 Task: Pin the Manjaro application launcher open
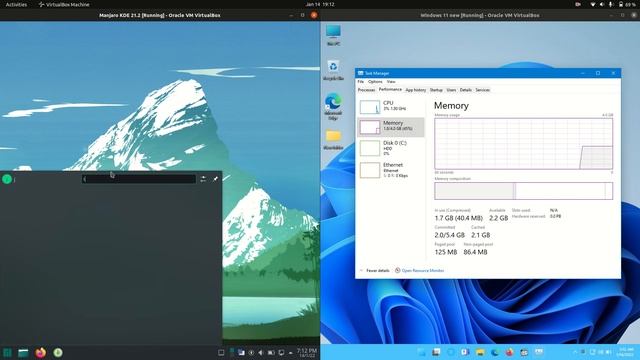click(216, 179)
